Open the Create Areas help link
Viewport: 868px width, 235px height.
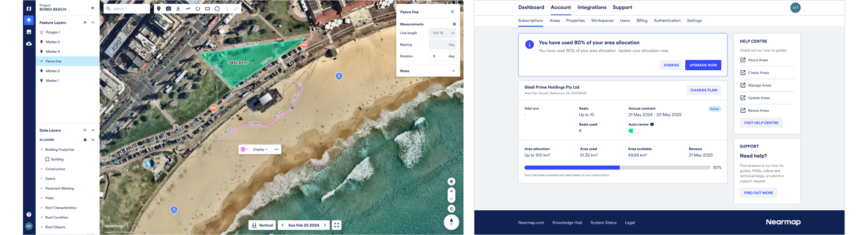[x=758, y=73]
